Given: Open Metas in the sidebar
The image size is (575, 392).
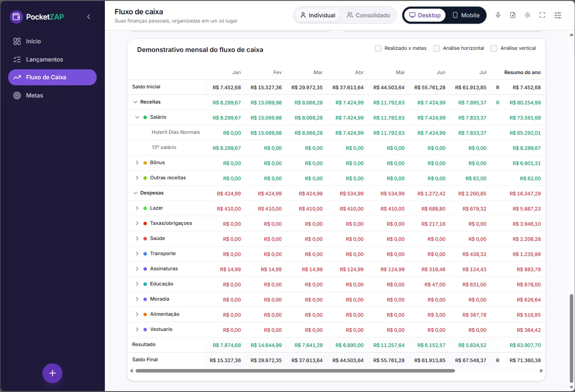Looking at the screenshot, I should (52, 95).
